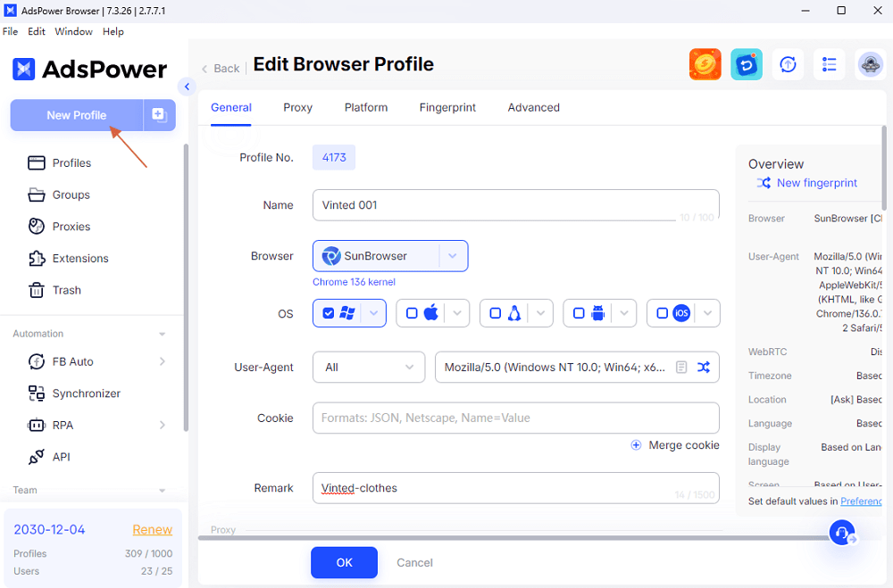Click the Name field 'Vinted 001'
Screen dimensions: 893x588
(x=515, y=205)
